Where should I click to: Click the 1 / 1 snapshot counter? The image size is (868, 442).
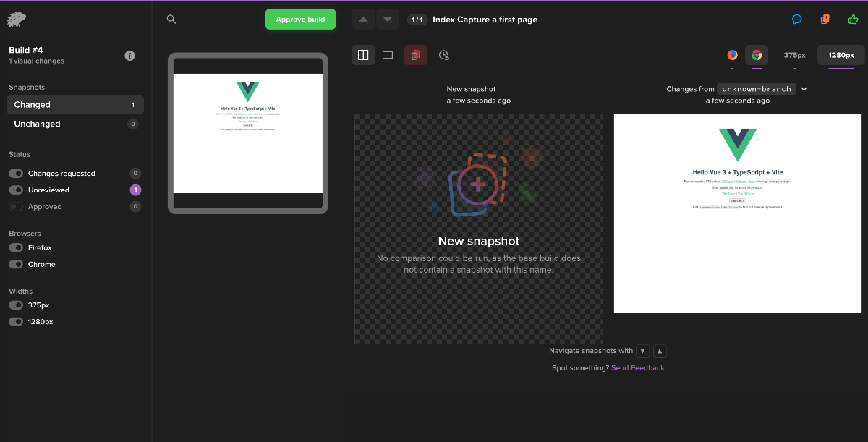[x=417, y=20]
